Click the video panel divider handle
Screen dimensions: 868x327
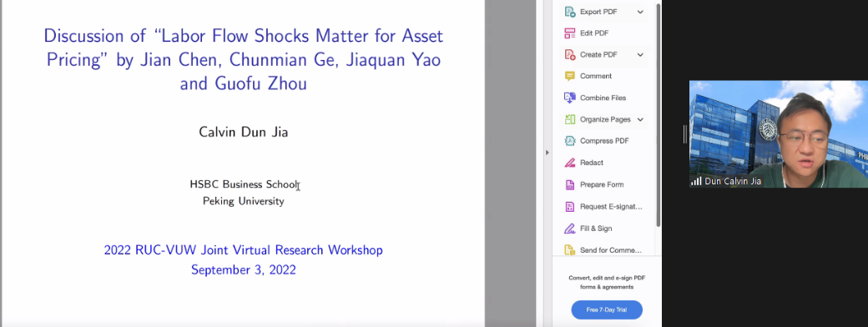coord(685,134)
